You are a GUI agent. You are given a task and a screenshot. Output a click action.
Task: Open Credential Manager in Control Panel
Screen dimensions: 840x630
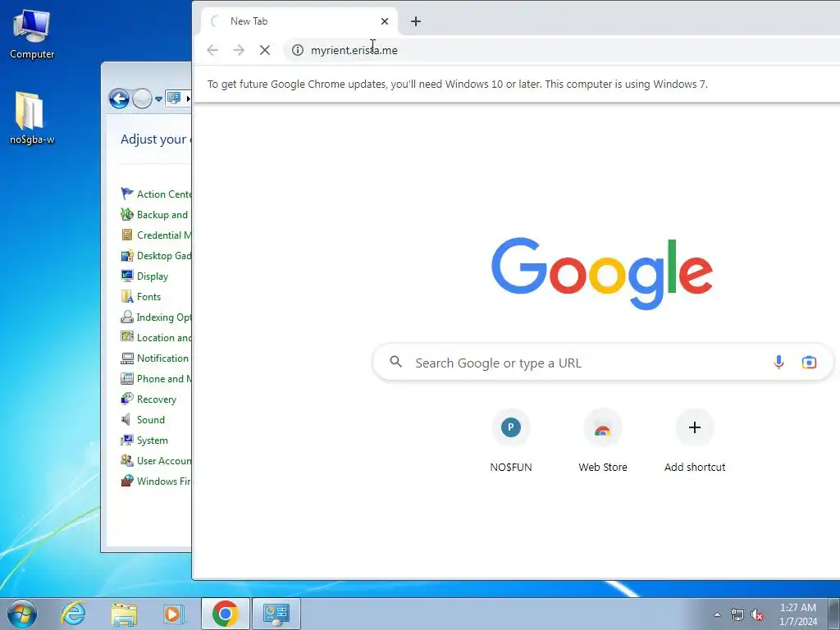(x=156, y=235)
